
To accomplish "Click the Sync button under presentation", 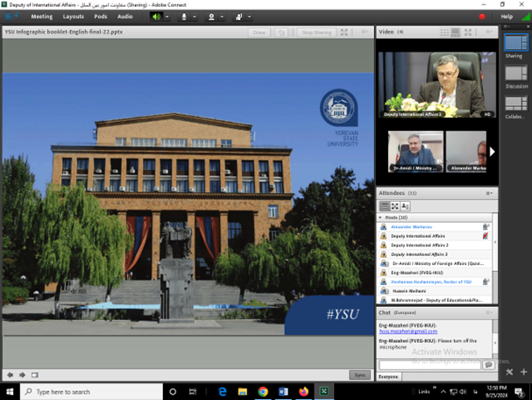I will 359,375.
